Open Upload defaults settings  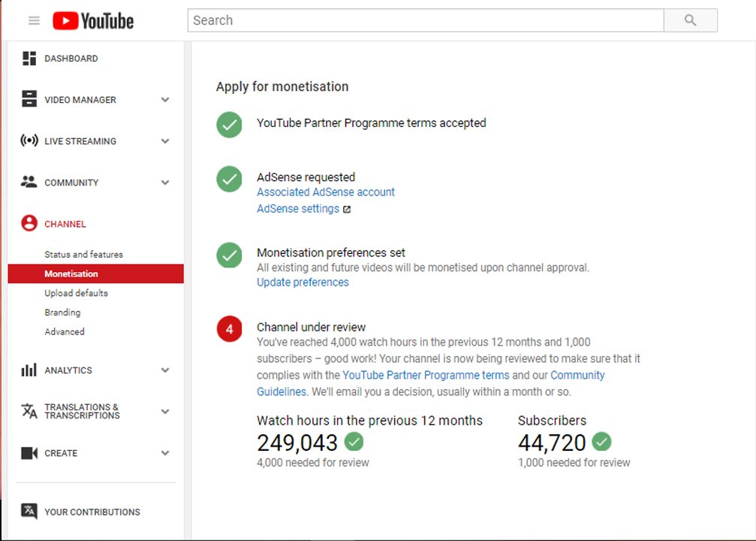(76, 293)
